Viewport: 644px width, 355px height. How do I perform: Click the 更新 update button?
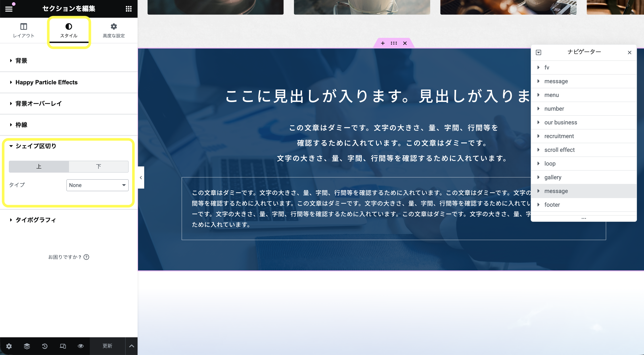click(x=107, y=346)
